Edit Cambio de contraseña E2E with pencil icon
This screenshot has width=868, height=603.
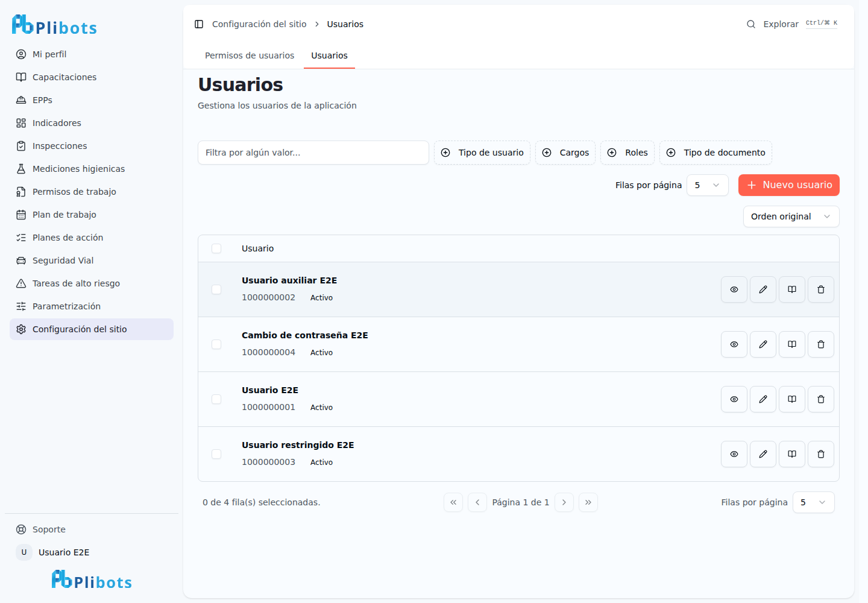click(763, 344)
